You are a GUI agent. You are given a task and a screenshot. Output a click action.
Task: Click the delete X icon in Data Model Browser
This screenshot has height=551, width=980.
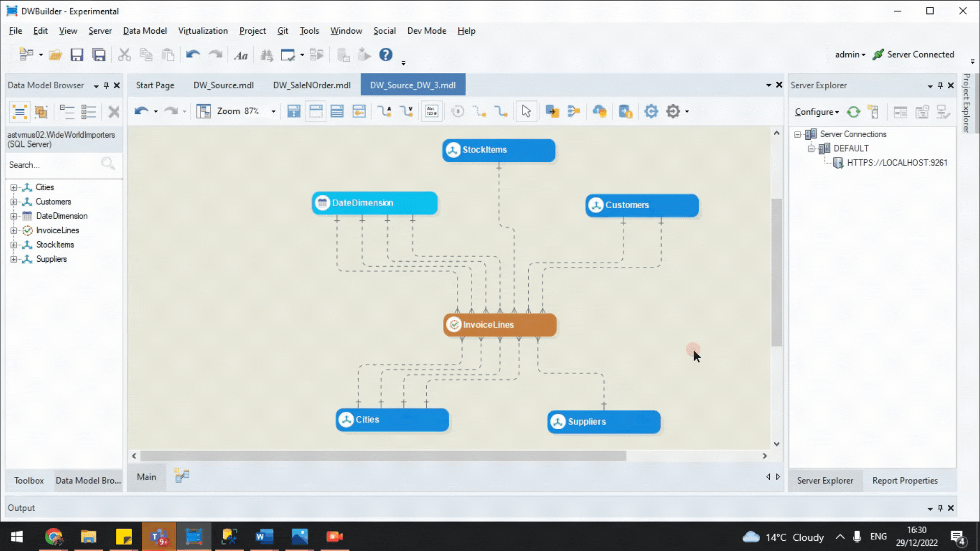pos(114,112)
